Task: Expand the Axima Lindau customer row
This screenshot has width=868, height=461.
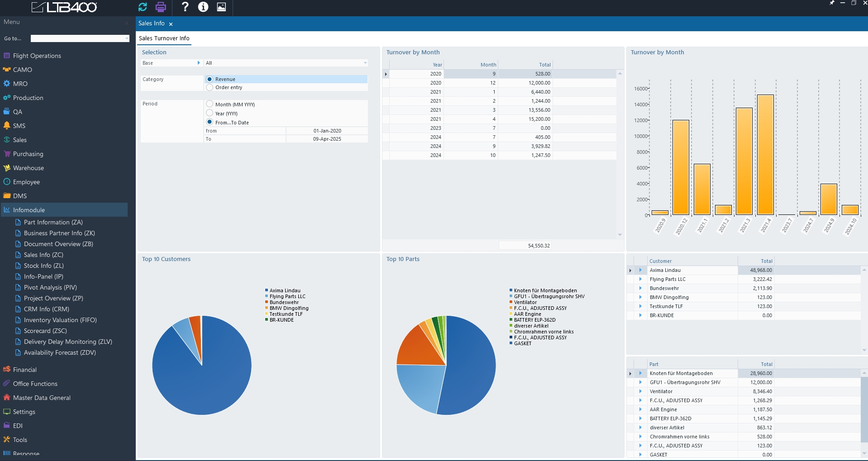Action: pyautogui.click(x=640, y=270)
